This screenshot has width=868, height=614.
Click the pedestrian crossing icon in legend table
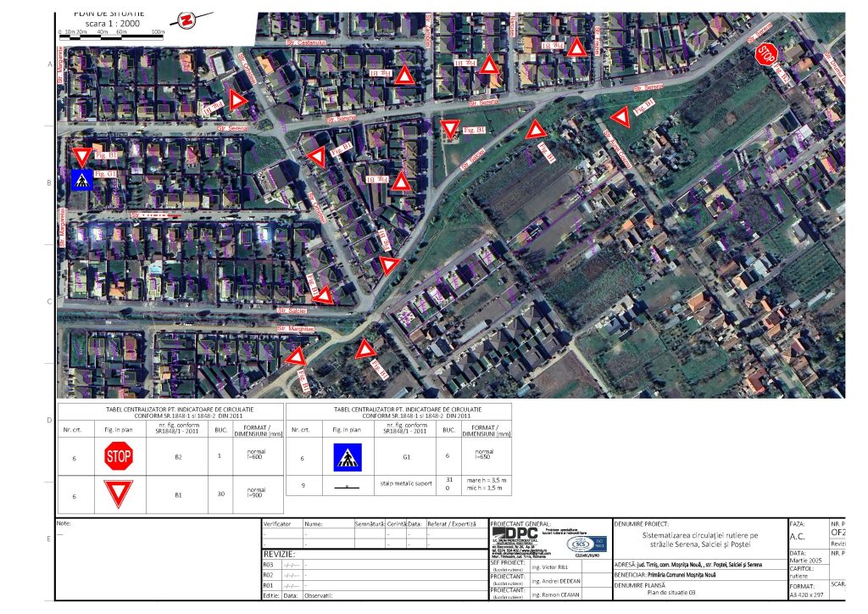click(348, 457)
